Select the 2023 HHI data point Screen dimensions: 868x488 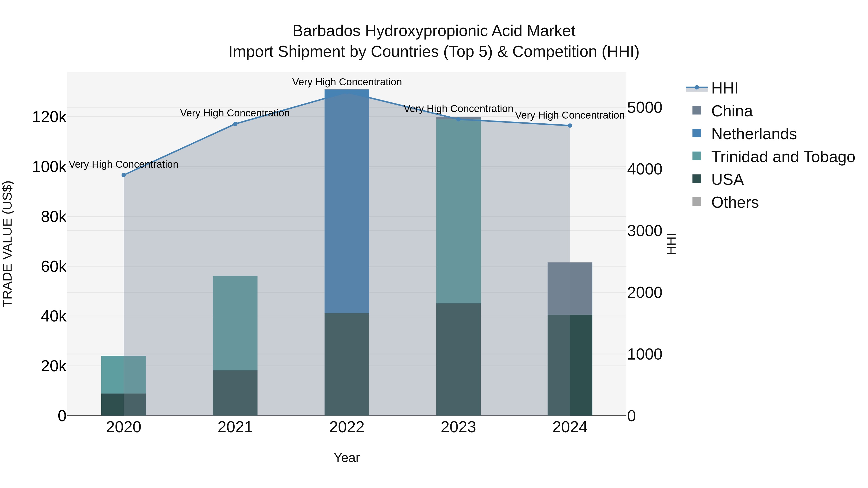click(458, 119)
